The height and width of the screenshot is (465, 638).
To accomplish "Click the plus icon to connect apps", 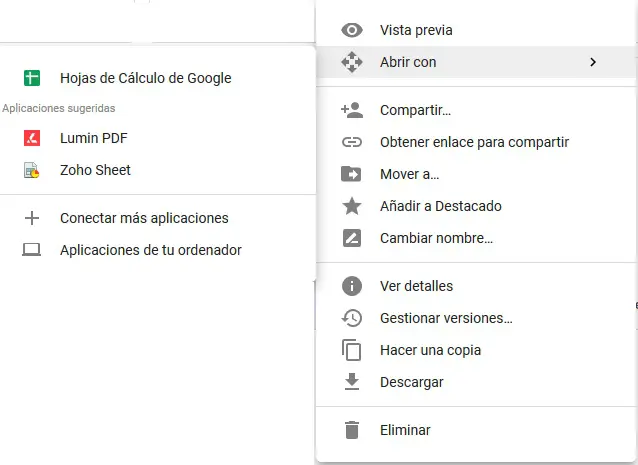I will click(31, 218).
